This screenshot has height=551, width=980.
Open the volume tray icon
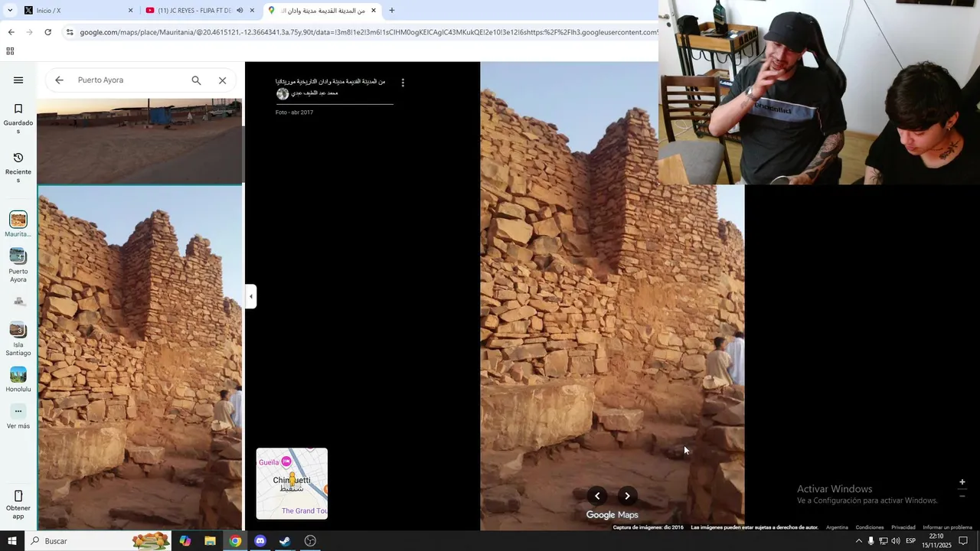pos(896,541)
